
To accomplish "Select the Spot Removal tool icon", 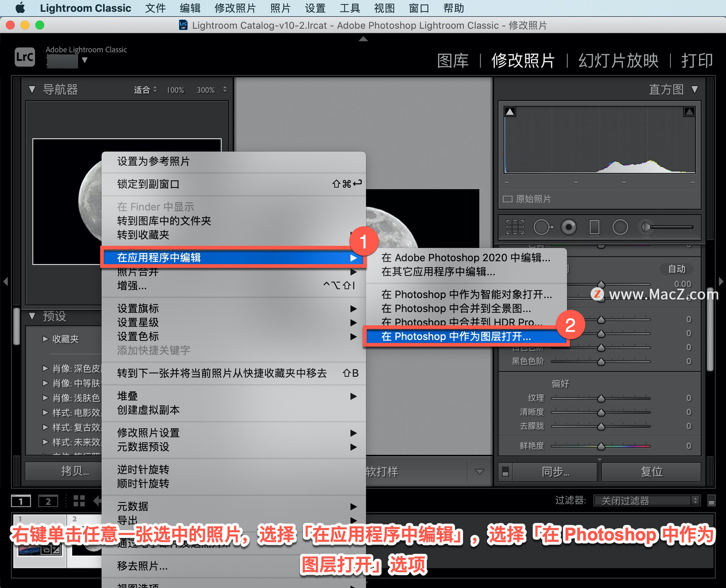I will coord(543,227).
